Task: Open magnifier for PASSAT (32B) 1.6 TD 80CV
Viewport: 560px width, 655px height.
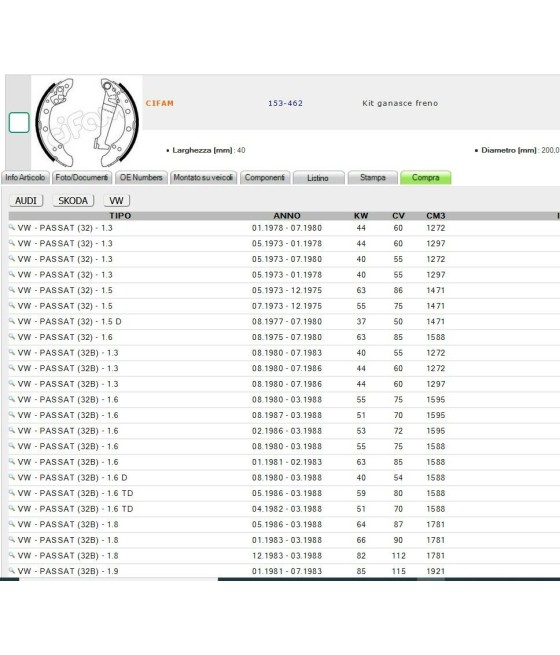Action: (x=12, y=493)
